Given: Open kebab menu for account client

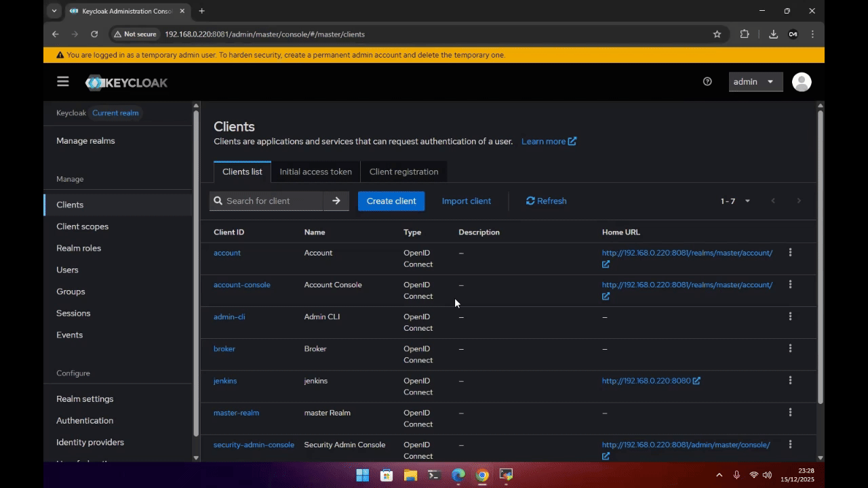Looking at the screenshot, I should click(790, 253).
